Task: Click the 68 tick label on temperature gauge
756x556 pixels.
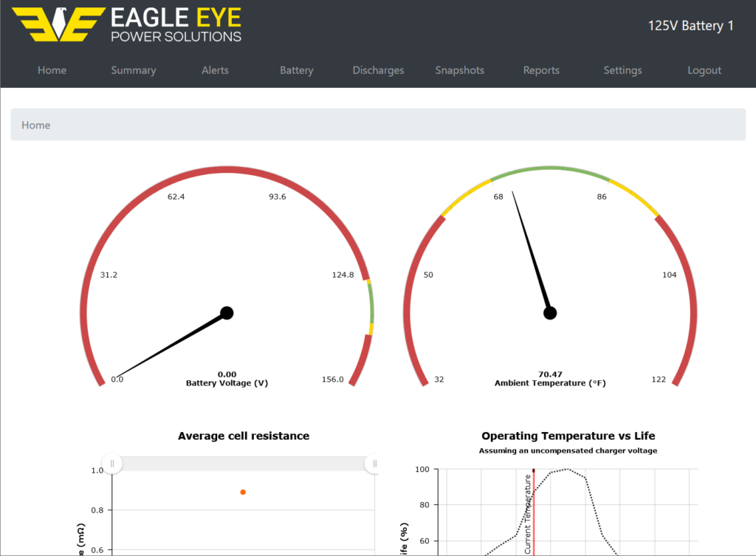Action: [x=498, y=196]
